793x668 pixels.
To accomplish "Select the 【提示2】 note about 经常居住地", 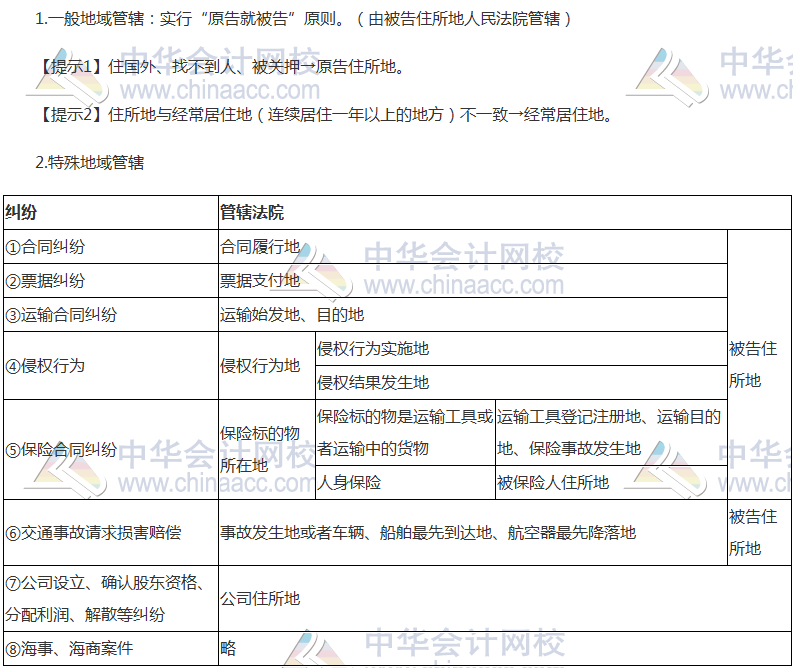I will 325,114.
